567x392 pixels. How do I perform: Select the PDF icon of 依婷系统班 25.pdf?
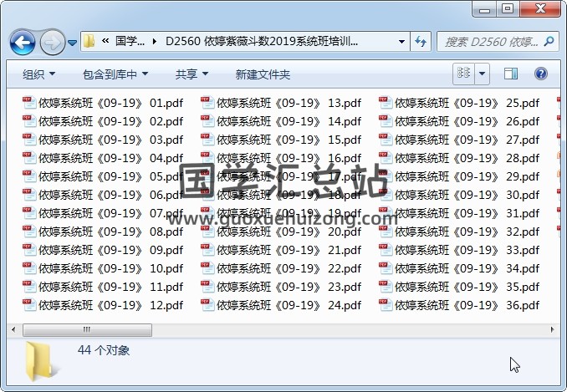386,103
